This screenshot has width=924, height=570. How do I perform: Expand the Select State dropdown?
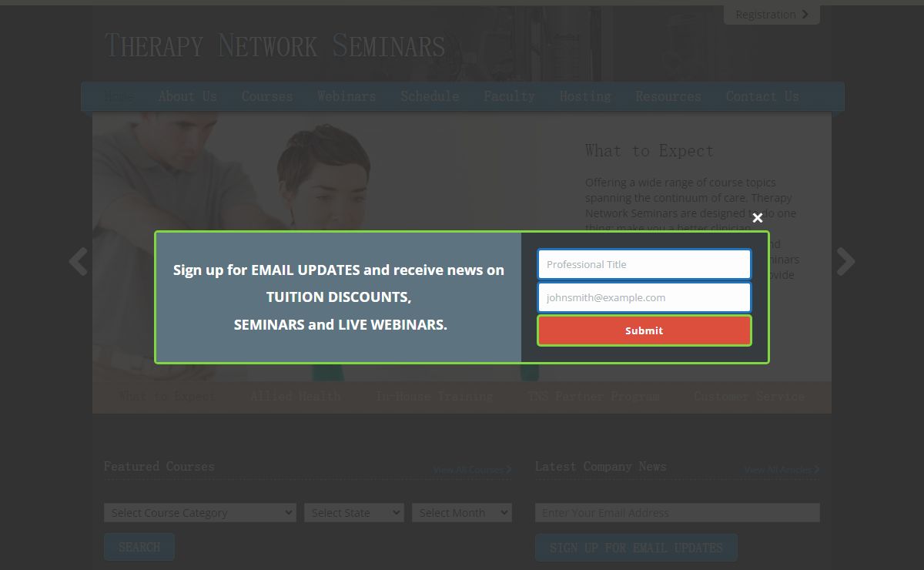click(354, 513)
